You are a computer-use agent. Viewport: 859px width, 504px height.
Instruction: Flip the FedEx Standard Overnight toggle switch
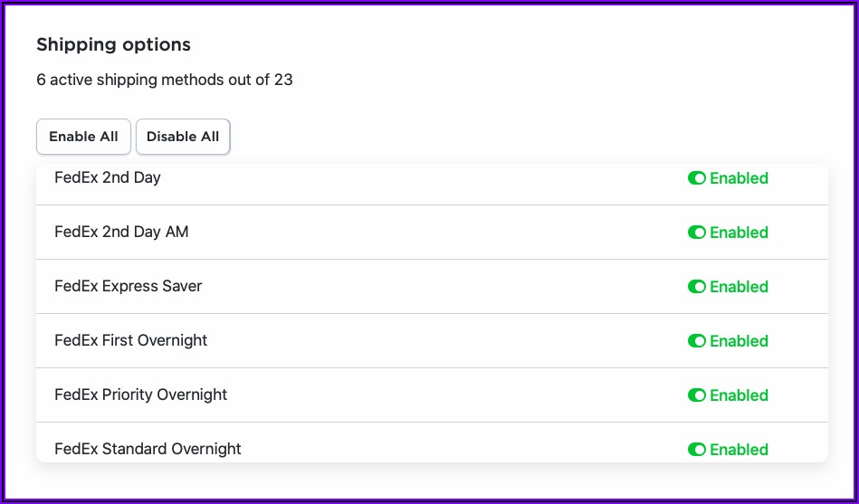point(696,449)
